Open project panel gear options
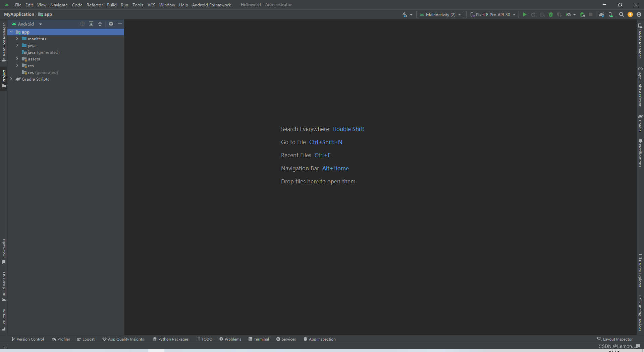 (111, 24)
